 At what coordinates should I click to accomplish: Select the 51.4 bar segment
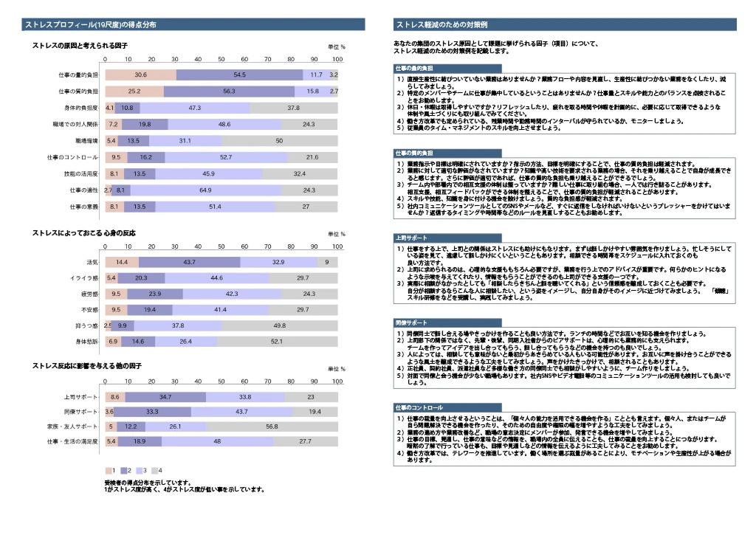tap(215, 207)
